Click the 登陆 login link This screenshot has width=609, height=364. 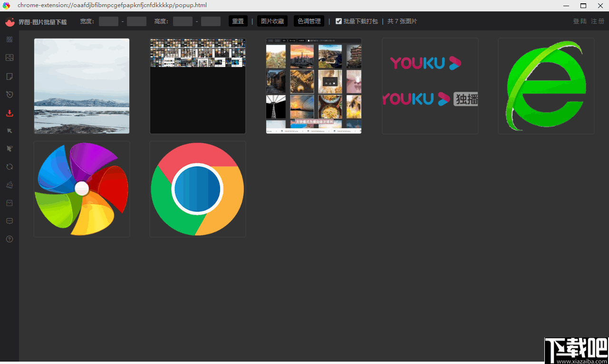(580, 21)
